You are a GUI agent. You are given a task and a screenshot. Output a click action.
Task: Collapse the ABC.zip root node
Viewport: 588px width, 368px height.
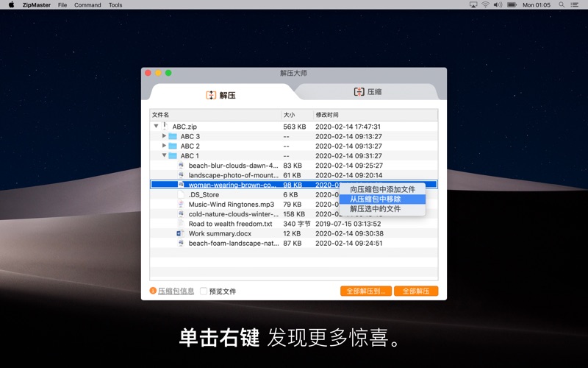point(156,126)
